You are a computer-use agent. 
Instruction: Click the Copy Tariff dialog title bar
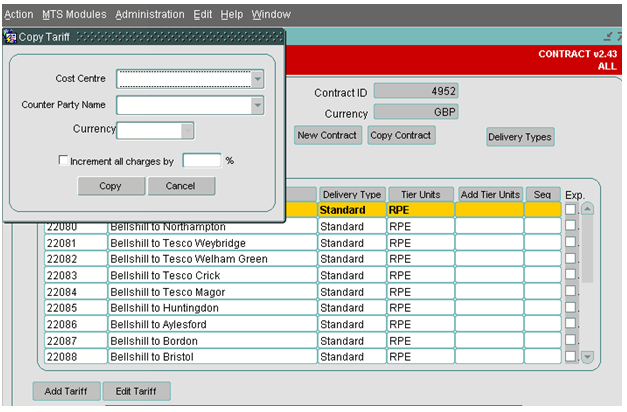pyautogui.click(x=144, y=37)
